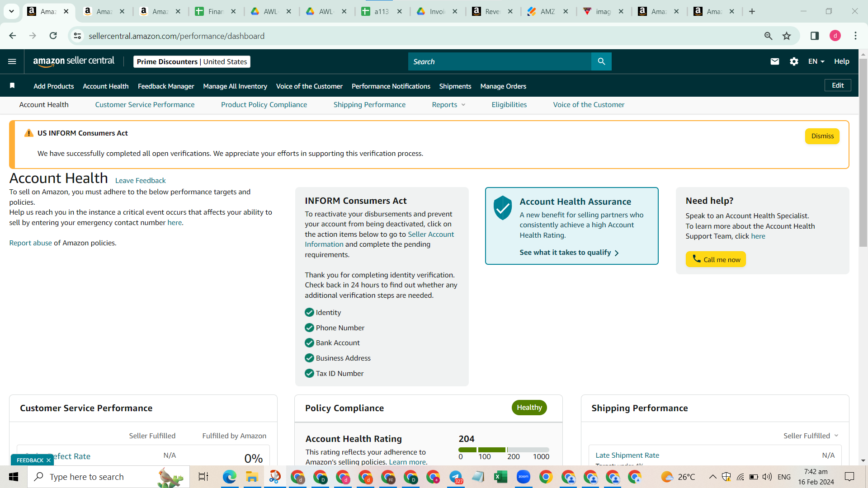
Task: Open Seller Account Information link
Action: (380, 239)
